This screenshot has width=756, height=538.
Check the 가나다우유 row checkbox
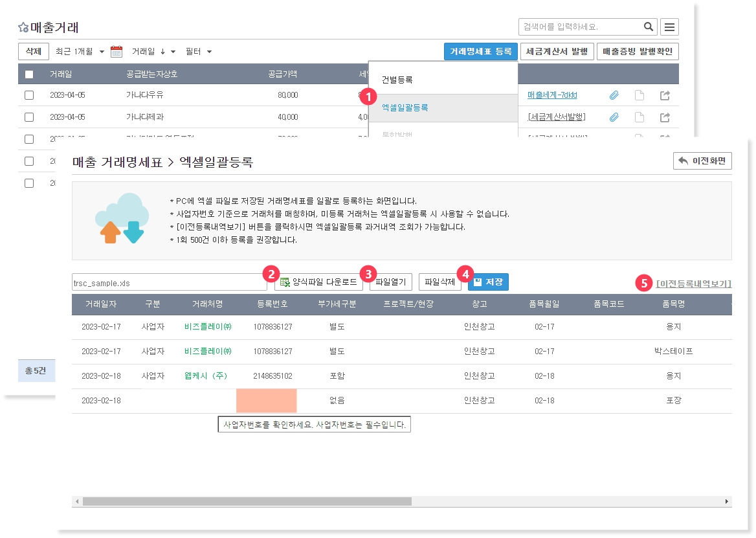coord(29,95)
